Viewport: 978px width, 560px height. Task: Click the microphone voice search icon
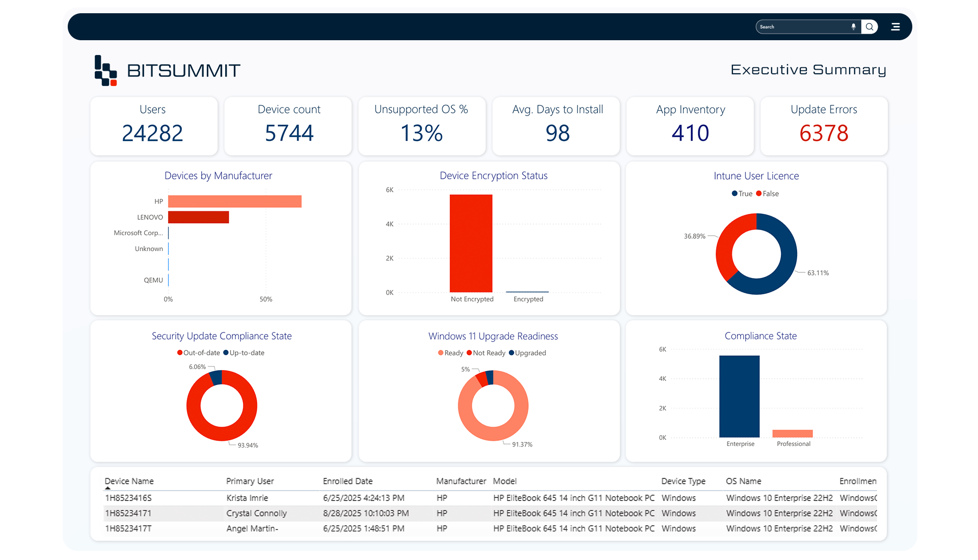click(x=853, y=26)
